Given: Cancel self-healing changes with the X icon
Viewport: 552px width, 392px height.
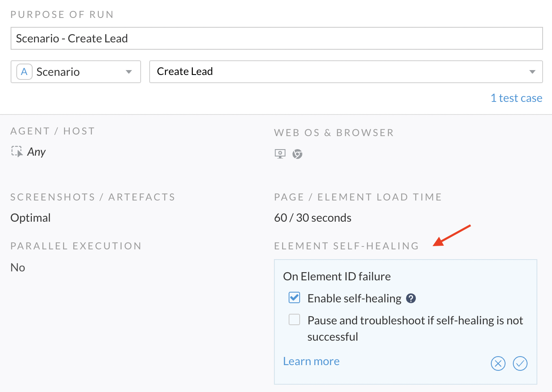Looking at the screenshot, I should 498,363.
